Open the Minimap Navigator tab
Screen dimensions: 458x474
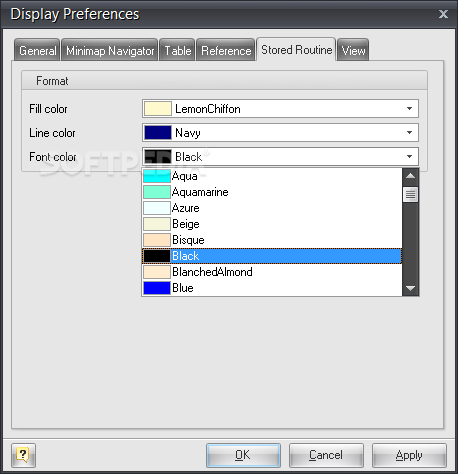[110, 51]
